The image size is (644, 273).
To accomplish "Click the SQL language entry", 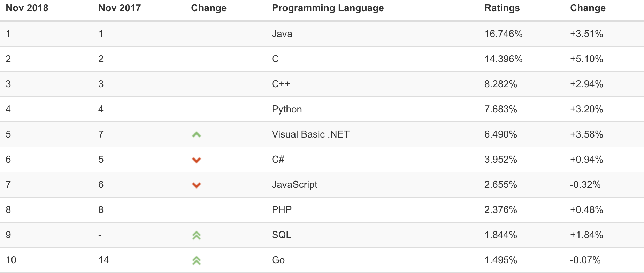I will click(x=281, y=235).
